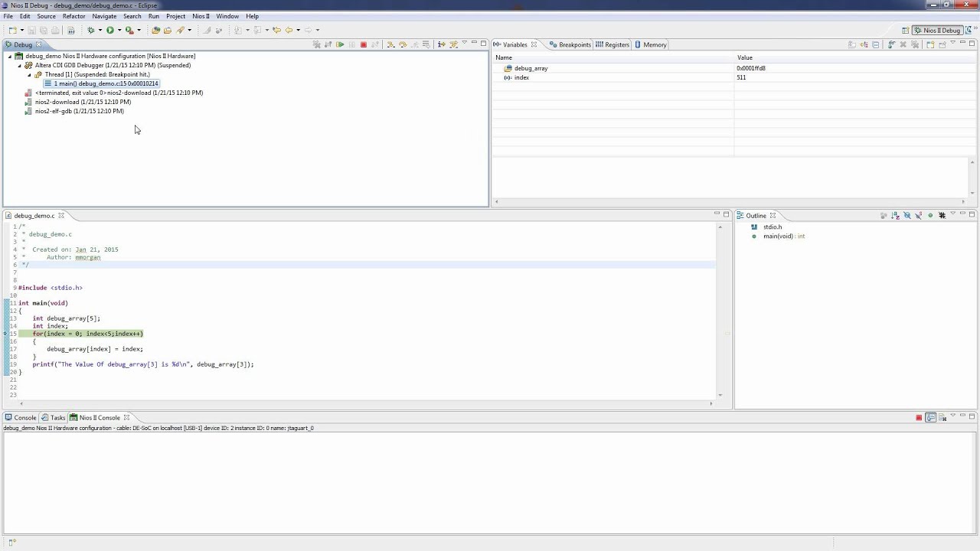The width and height of the screenshot is (980, 551).
Task: Click Open Perspective icon
Action: pyautogui.click(x=905, y=30)
